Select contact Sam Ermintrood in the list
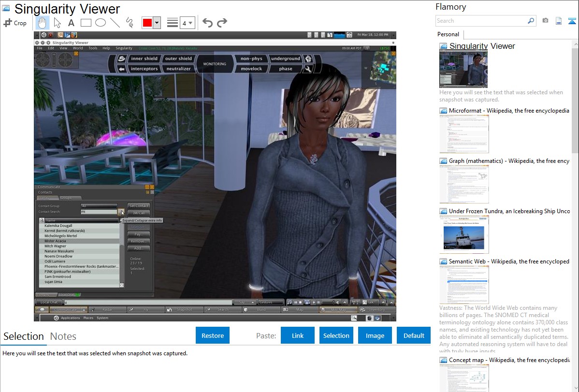 [79, 277]
